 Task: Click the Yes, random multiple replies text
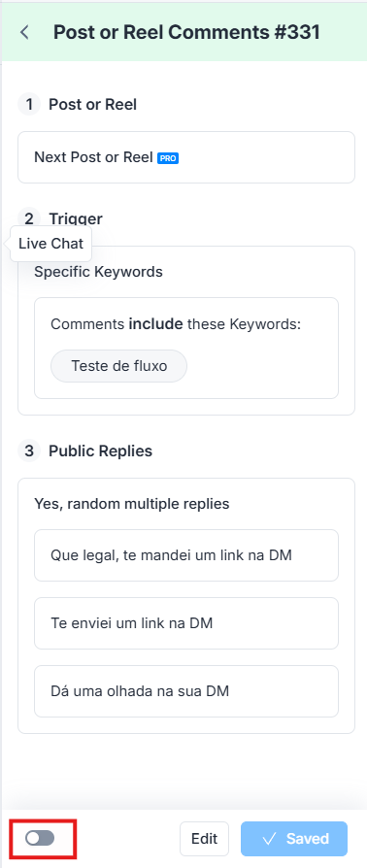point(132,504)
